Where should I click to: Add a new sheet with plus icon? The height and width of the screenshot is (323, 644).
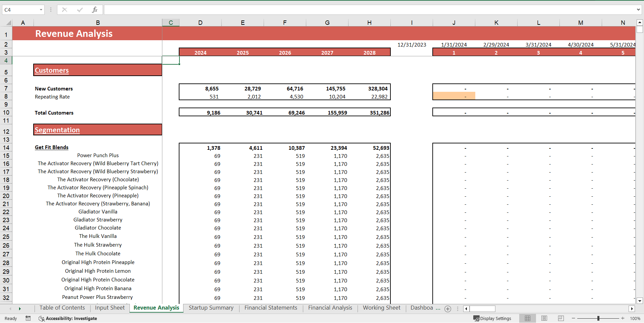pos(448,309)
